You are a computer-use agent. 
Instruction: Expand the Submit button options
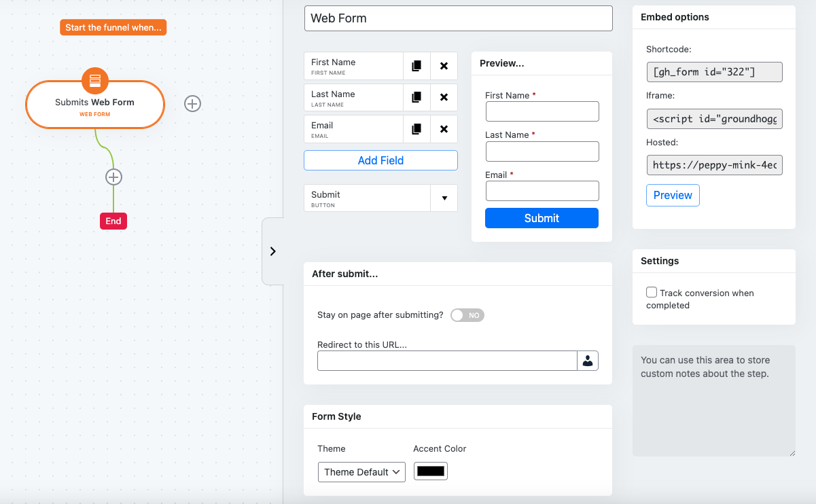444,198
